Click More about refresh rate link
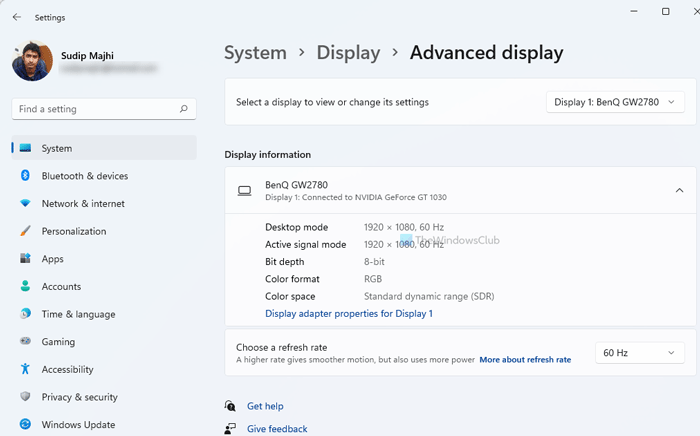The height and width of the screenshot is (436, 700). click(x=525, y=360)
